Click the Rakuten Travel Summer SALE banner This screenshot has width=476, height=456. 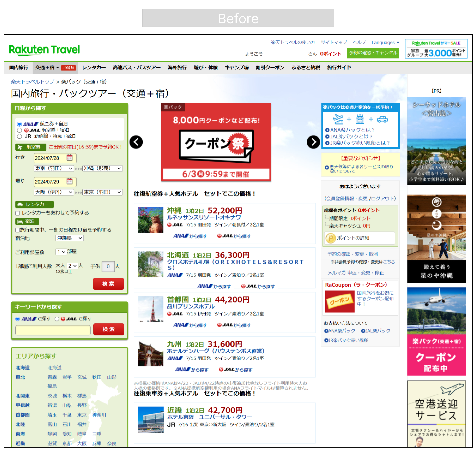coord(436,49)
